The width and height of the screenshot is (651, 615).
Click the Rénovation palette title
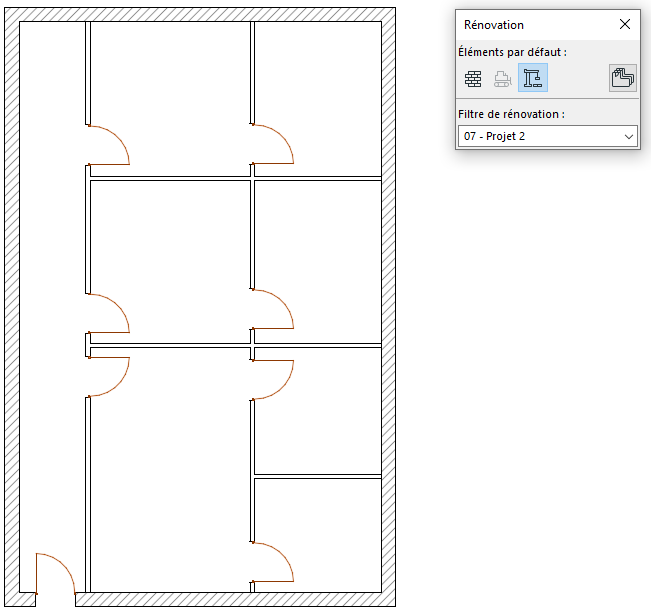tap(494, 24)
